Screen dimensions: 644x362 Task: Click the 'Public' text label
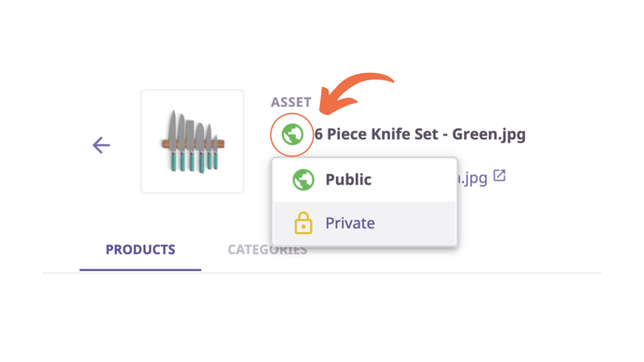(x=348, y=180)
